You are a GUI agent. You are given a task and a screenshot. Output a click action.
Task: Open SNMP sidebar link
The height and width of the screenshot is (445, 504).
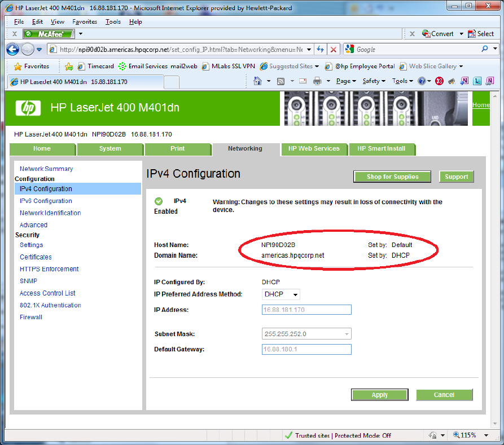click(28, 281)
